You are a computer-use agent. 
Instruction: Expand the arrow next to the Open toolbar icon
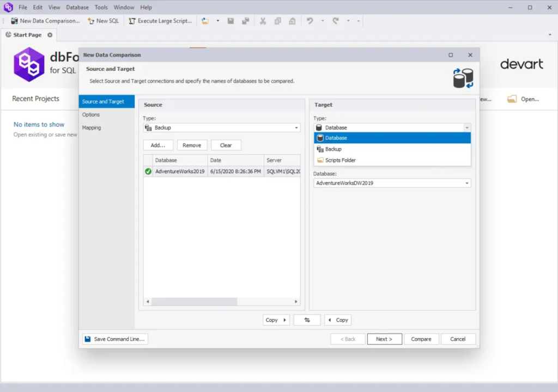pos(219,21)
